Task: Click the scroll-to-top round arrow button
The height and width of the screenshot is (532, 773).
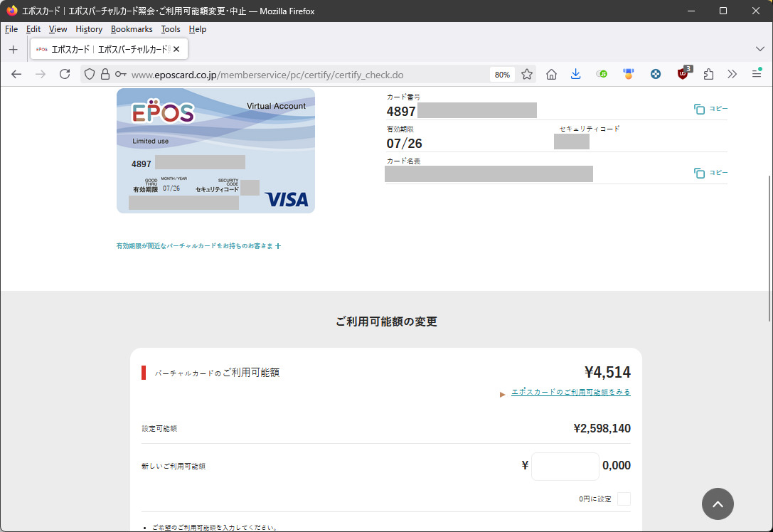Action: pyautogui.click(x=718, y=504)
